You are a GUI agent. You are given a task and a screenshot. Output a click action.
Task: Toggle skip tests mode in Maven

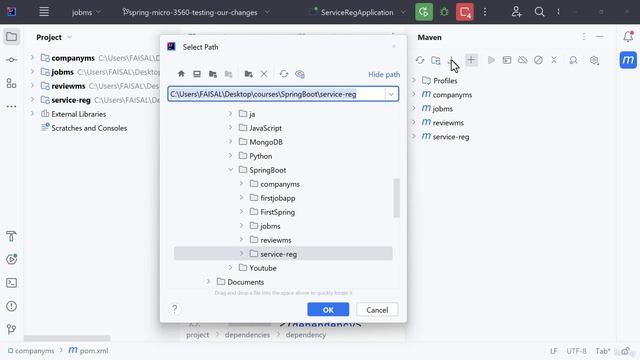tap(538, 60)
